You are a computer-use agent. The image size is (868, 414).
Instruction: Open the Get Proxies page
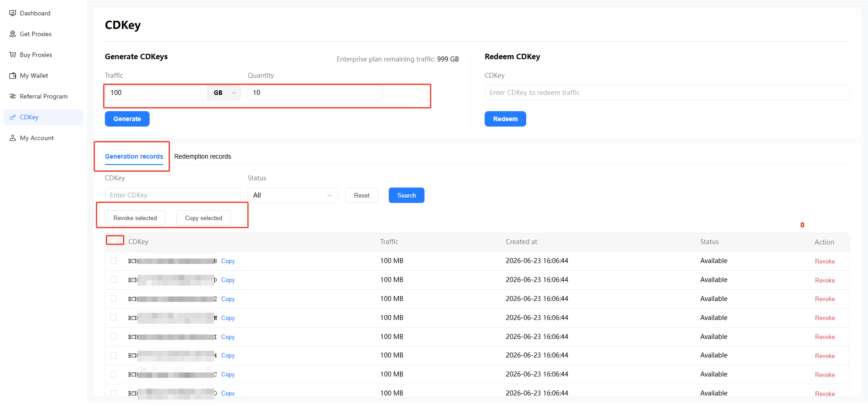pos(43,34)
